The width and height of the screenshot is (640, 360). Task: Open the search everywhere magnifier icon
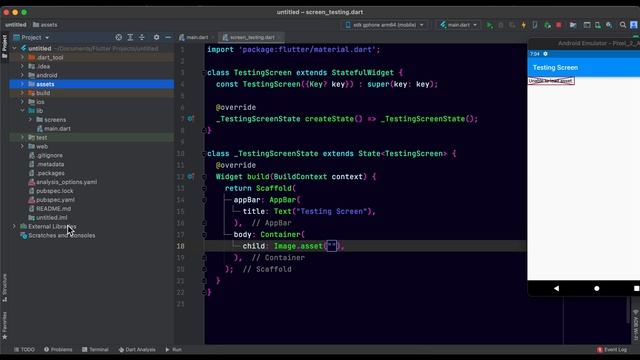[623, 25]
